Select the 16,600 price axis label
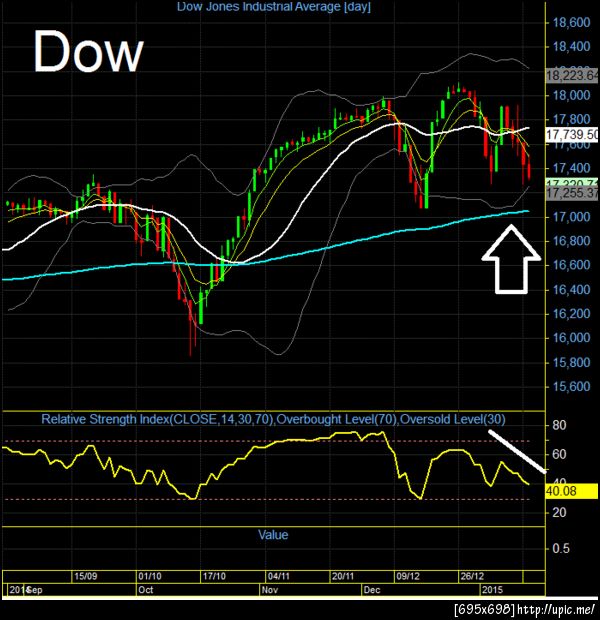The height and width of the screenshot is (620, 600). point(571,265)
